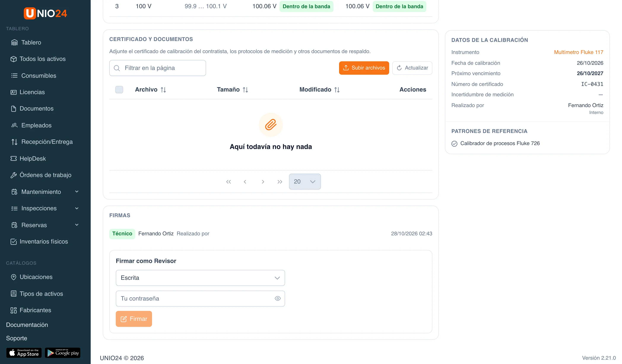622x364 pixels.
Task: Go to the UNIO24 logo home
Action: 45,13
